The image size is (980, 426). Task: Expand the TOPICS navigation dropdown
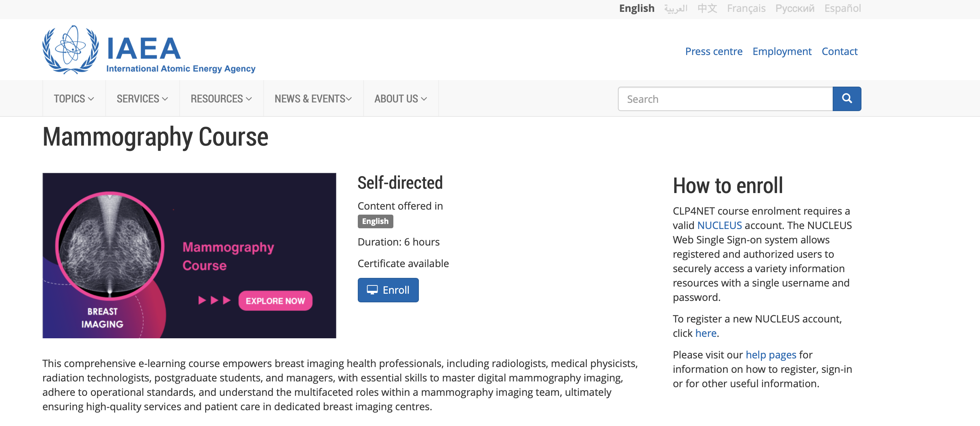73,99
